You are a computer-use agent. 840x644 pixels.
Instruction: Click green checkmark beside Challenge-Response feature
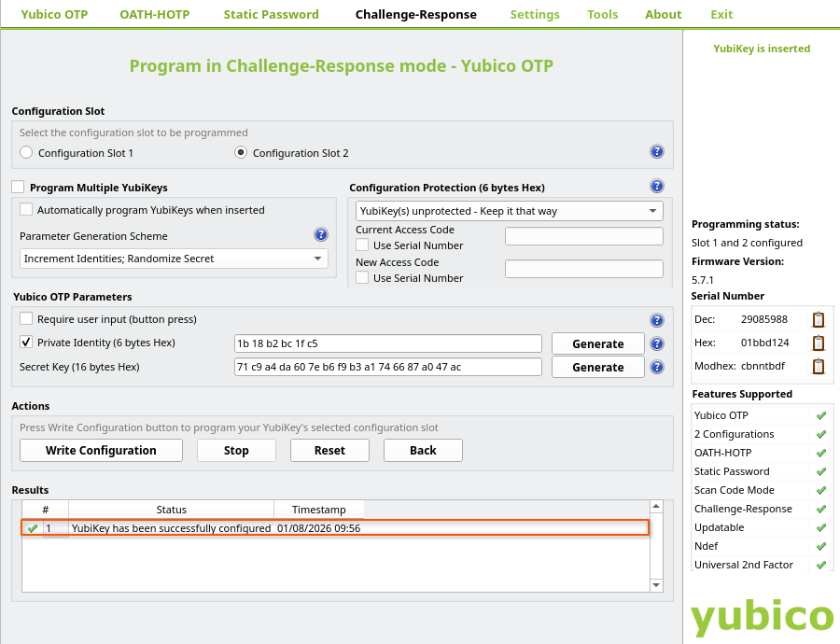click(820, 509)
